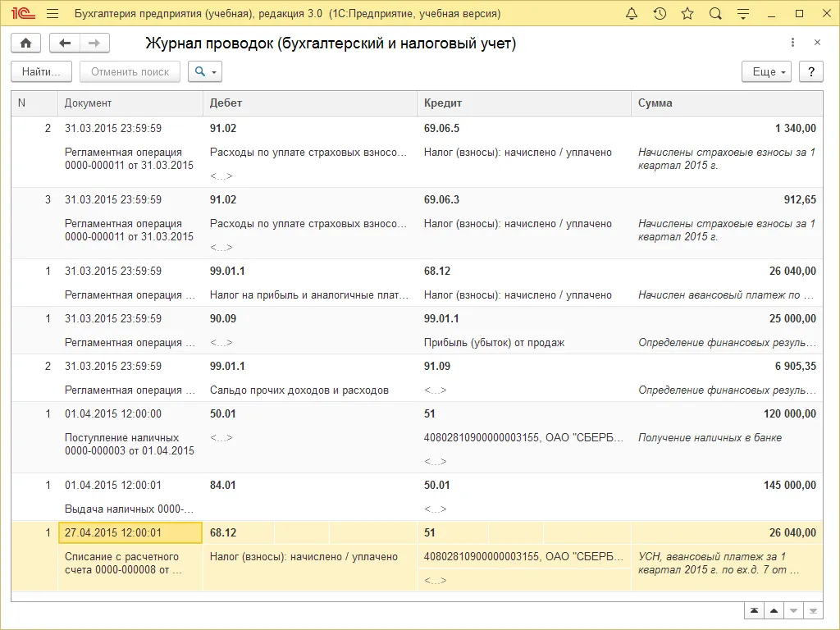
Task: Select the amount 1 340,00
Action: coord(796,129)
